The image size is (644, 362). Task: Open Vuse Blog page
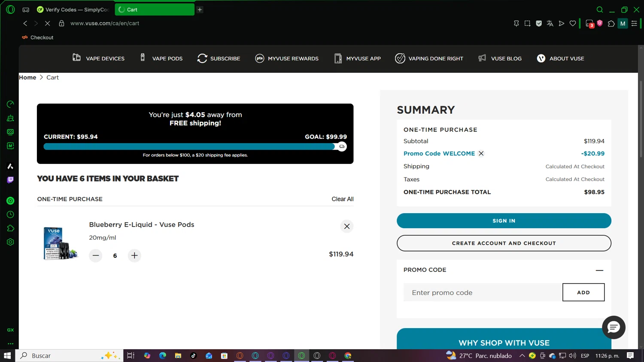click(500, 58)
